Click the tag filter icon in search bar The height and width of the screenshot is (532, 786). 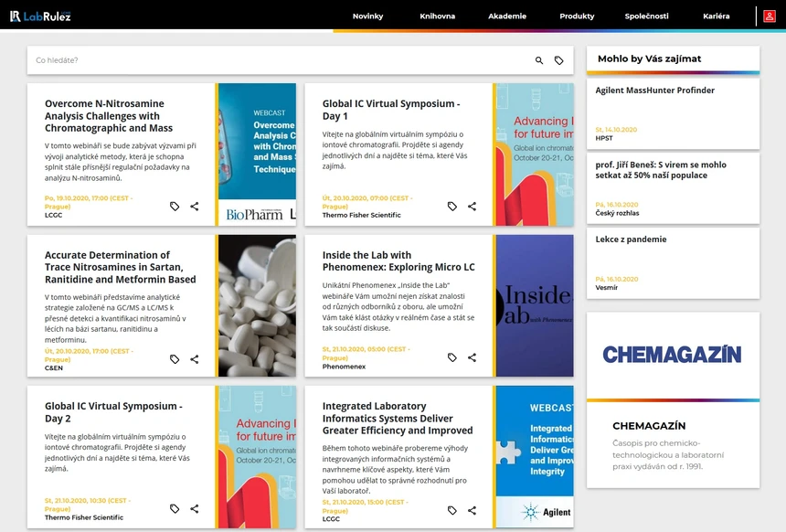(x=559, y=60)
